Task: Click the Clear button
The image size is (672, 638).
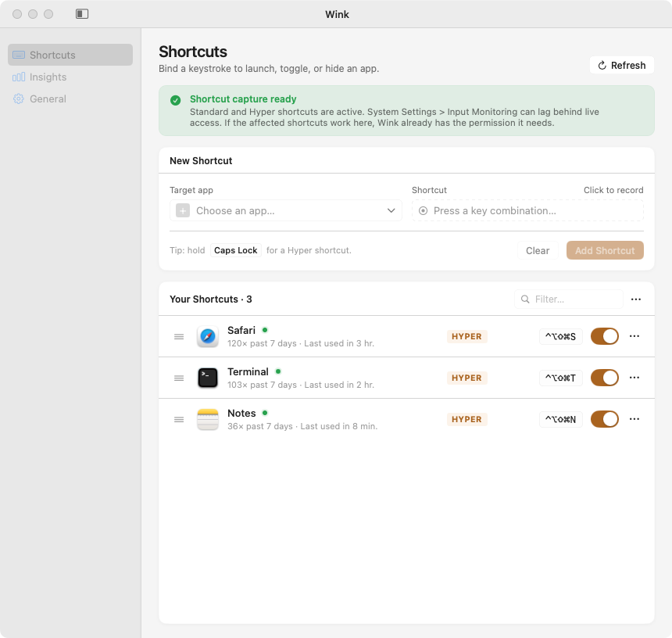Action: coord(538,250)
